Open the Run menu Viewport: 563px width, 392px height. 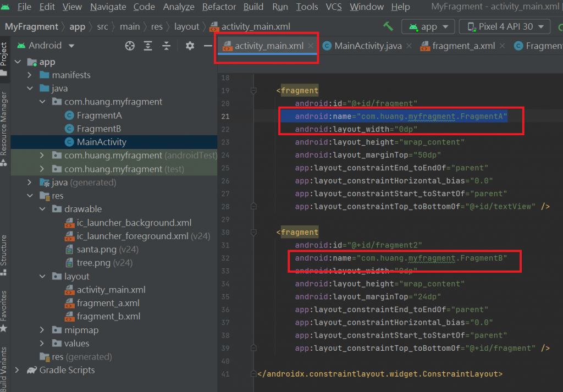(x=280, y=7)
